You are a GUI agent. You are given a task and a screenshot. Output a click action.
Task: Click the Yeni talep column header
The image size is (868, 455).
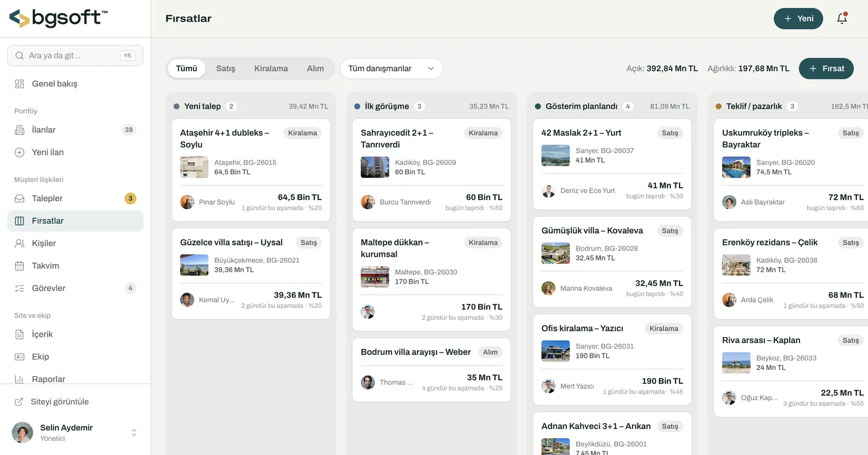point(251,106)
